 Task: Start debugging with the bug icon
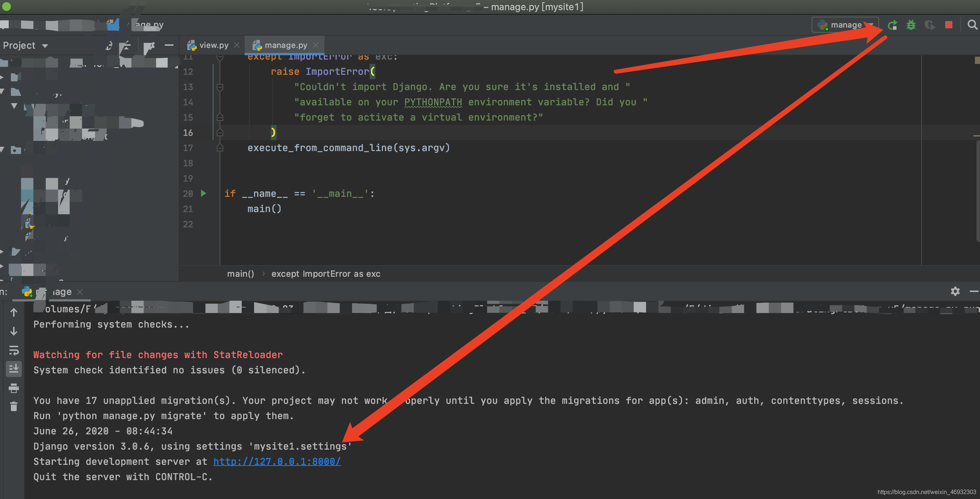pyautogui.click(x=911, y=25)
